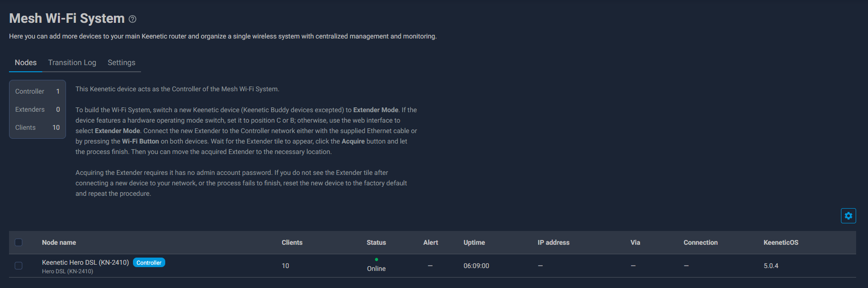
Task: Open the help icon beside Mesh Wi-Fi System
Action: tap(132, 19)
